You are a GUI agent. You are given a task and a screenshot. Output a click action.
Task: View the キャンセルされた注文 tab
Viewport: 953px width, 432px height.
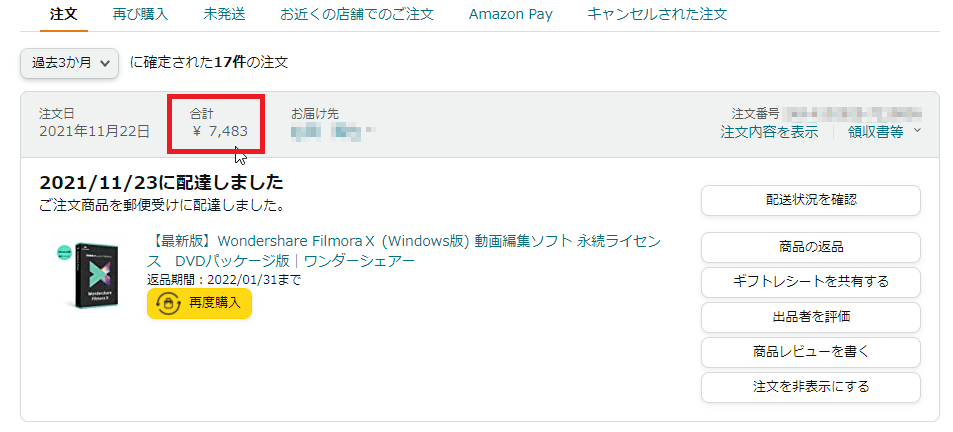pyautogui.click(x=657, y=14)
